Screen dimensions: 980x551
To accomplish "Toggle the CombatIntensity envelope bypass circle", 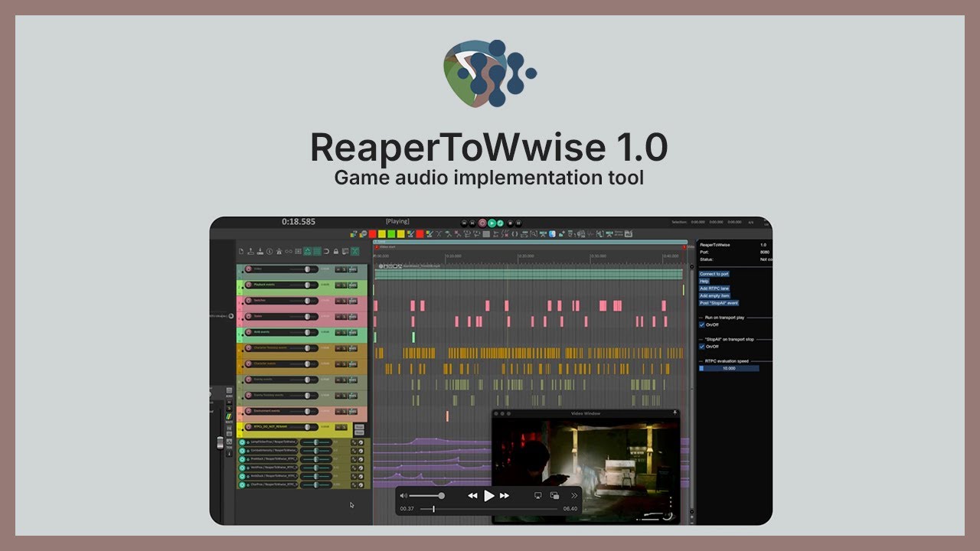I will click(x=242, y=451).
